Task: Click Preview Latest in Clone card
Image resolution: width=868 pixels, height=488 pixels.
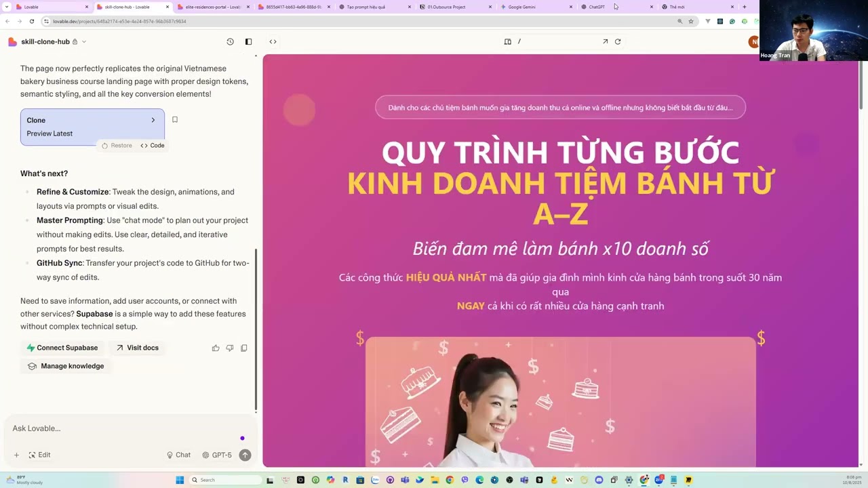Action: click(50, 134)
